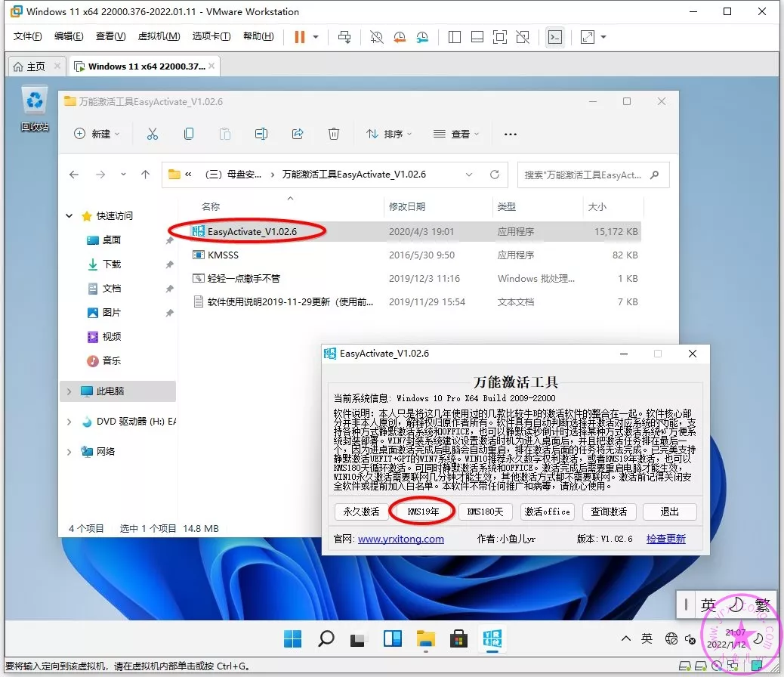Click the VMware pause virtual machine icon

click(x=300, y=36)
